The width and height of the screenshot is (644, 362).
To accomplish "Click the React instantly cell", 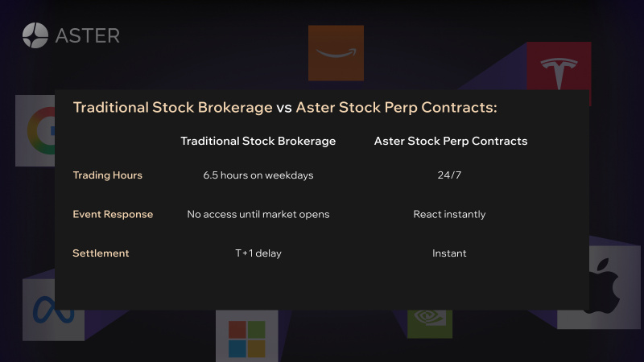I will pos(449,214).
